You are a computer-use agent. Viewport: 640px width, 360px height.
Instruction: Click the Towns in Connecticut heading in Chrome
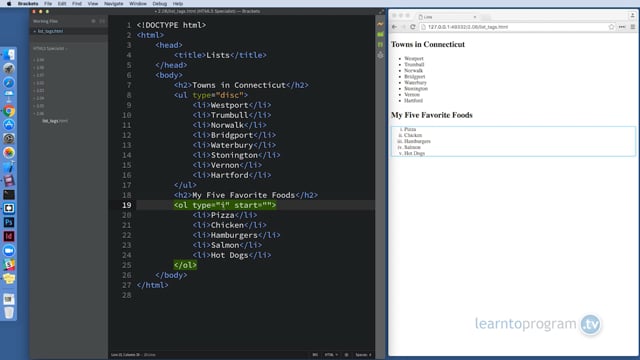tap(428, 44)
